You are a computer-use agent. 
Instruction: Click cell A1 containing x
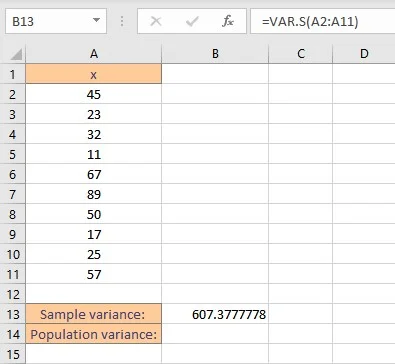point(94,74)
